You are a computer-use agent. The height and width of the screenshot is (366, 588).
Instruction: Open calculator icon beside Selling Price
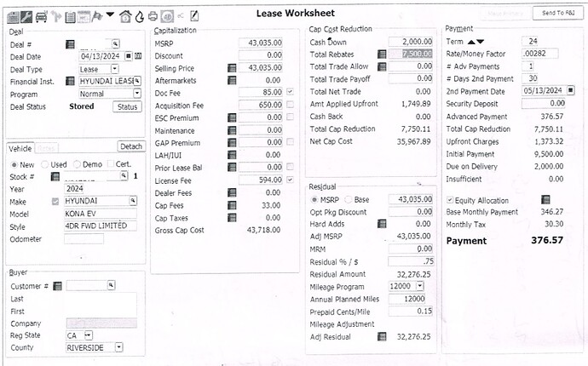(x=232, y=67)
